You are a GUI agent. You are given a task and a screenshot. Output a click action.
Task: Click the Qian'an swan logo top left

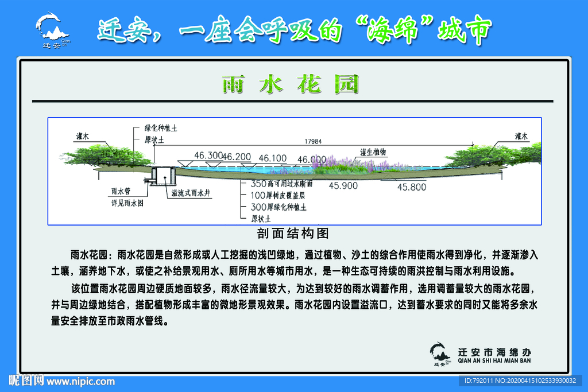51,28
